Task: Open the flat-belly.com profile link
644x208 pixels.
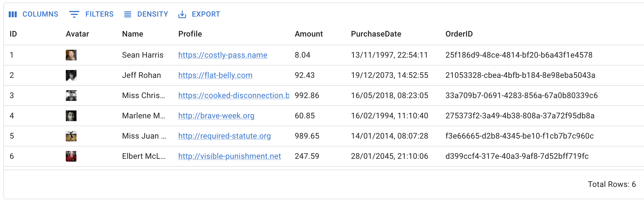Action: [x=215, y=75]
